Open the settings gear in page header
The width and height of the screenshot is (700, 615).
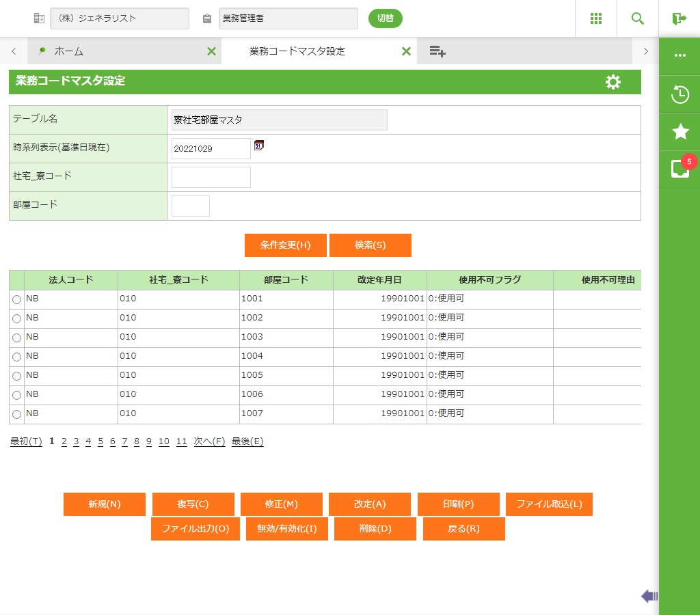(x=613, y=82)
